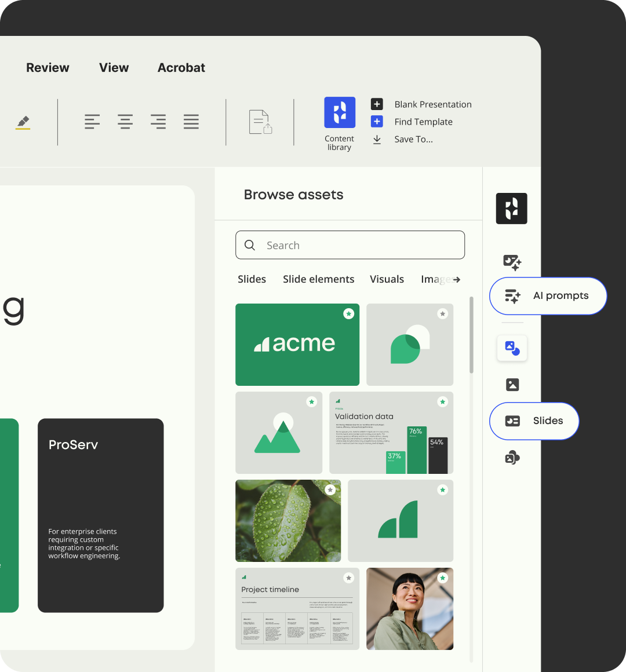
Task: Open the Content library
Action: [339, 113]
